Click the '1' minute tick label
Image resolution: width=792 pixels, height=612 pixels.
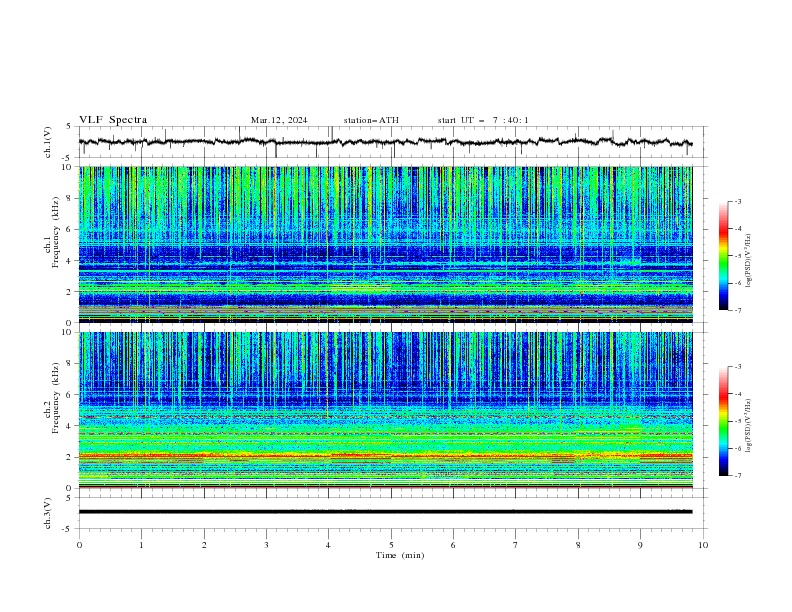[x=141, y=545]
